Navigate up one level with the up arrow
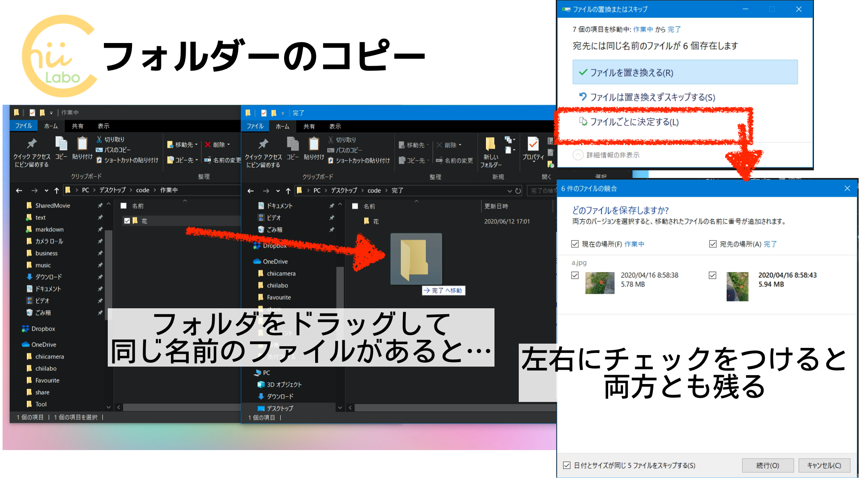This screenshot has height=482, width=868. [x=56, y=190]
